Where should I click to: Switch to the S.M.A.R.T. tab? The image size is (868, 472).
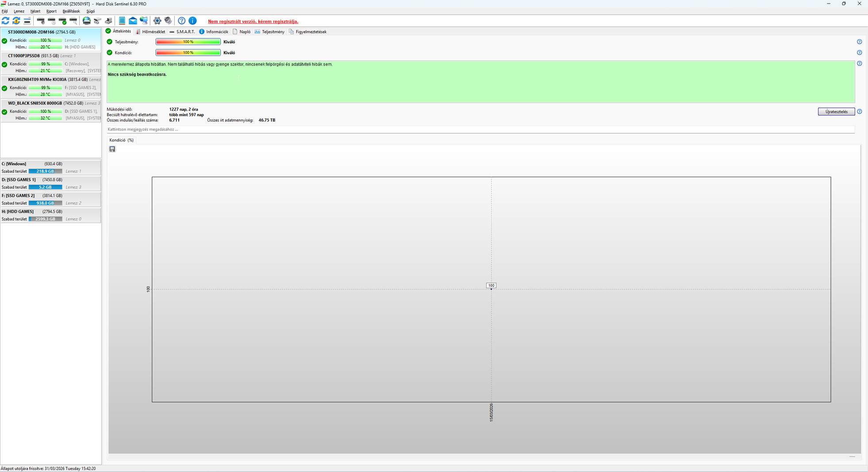point(182,32)
